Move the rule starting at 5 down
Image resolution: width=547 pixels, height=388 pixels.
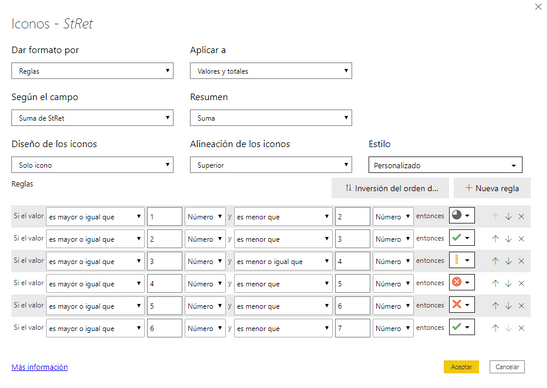(508, 306)
